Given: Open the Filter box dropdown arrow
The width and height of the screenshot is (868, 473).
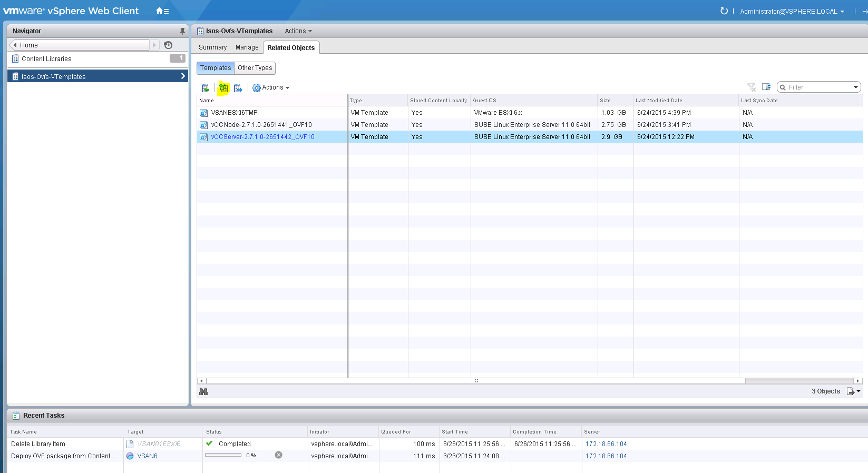Looking at the screenshot, I should (x=856, y=87).
